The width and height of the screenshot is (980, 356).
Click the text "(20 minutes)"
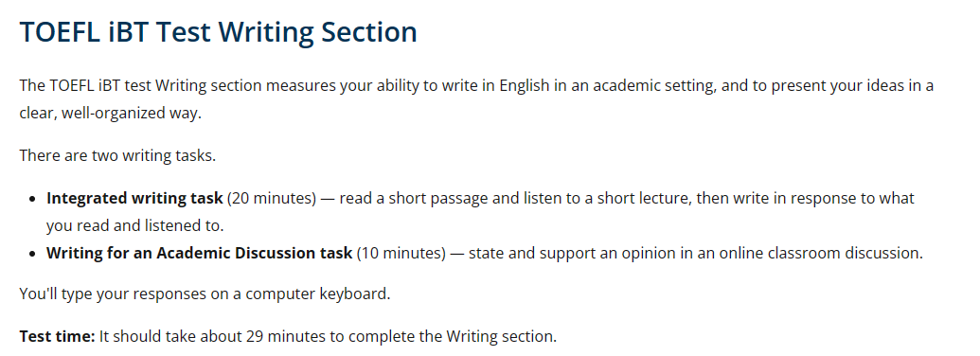(x=271, y=198)
